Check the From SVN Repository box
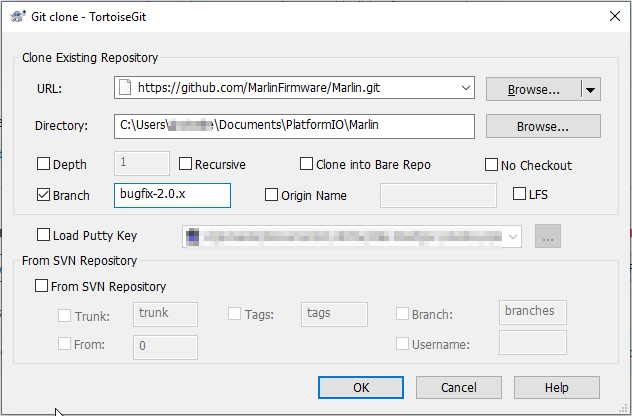 (x=42, y=287)
